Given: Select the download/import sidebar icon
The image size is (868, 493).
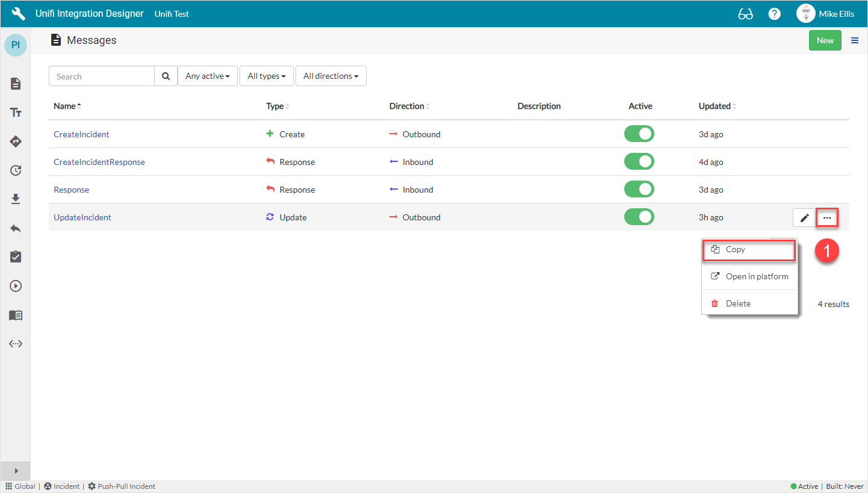Looking at the screenshot, I should click(x=16, y=199).
